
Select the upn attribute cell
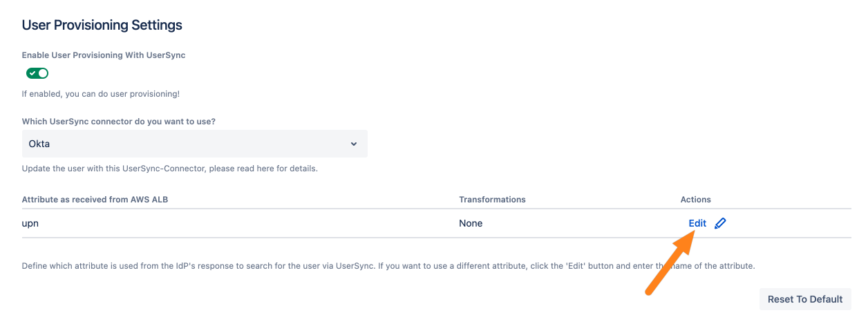point(32,223)
